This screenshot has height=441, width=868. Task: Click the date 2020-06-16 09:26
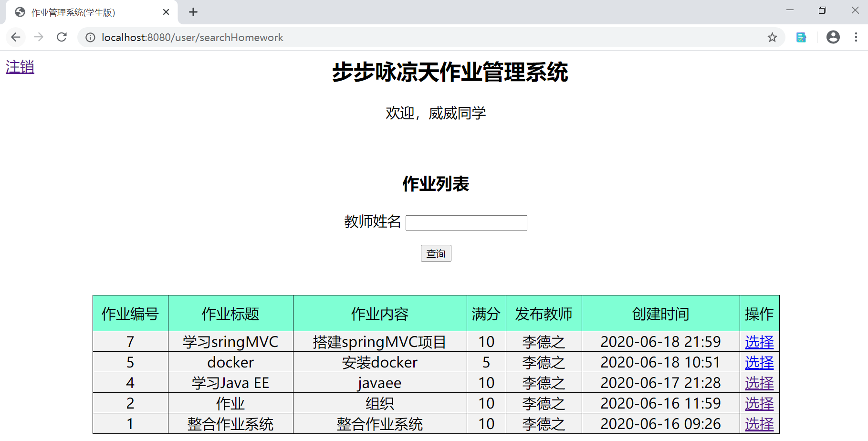pyautogui.click(x=660, y=424)
